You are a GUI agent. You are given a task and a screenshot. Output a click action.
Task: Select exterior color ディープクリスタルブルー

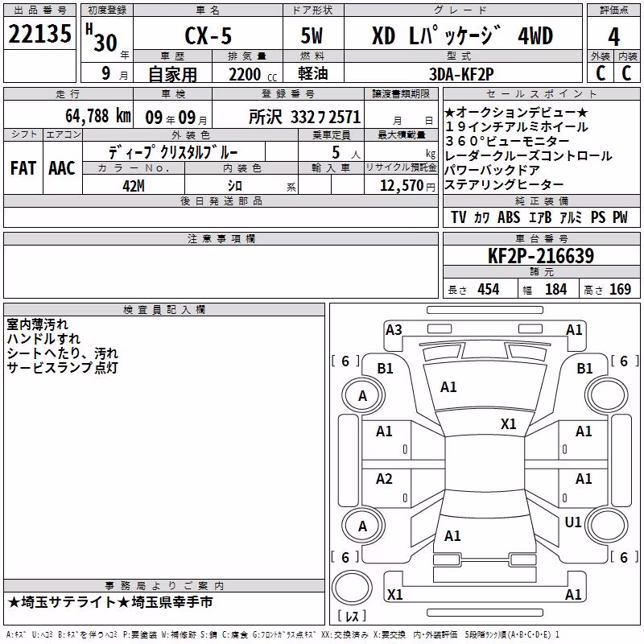click(173, 152)
